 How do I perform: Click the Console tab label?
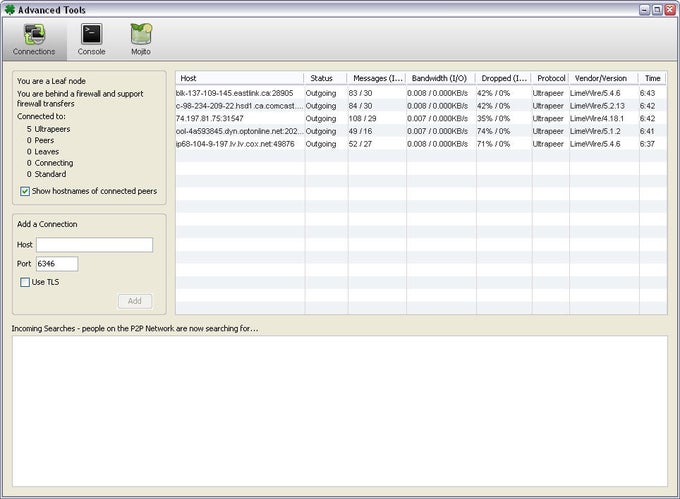point(92,52)
